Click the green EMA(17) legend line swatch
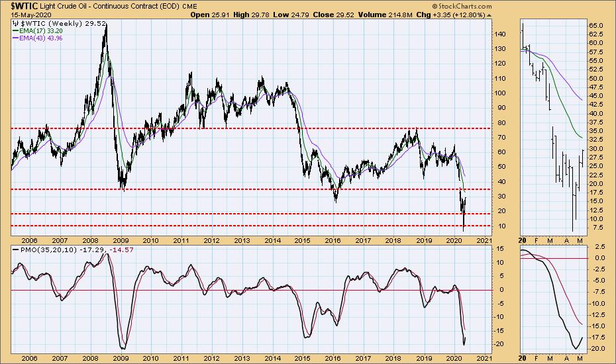Image resolution: width=616 pixels, height=364 pixels. click(16, 30)
